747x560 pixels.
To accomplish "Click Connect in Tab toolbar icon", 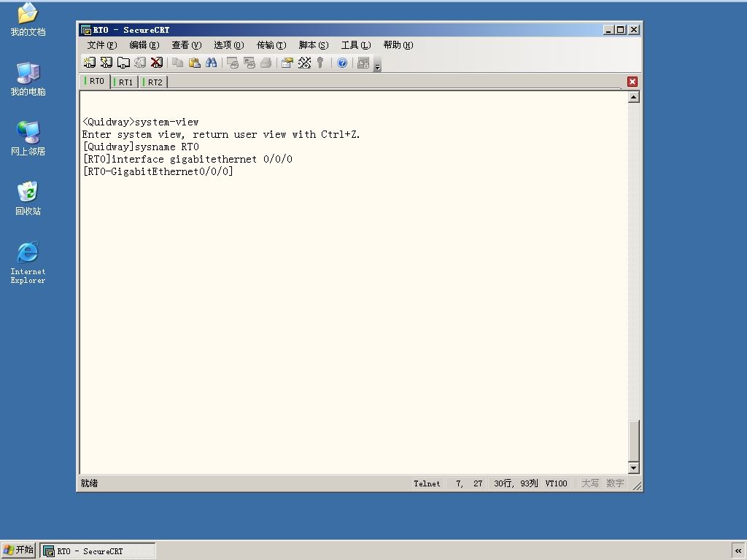I will [123, 63].
